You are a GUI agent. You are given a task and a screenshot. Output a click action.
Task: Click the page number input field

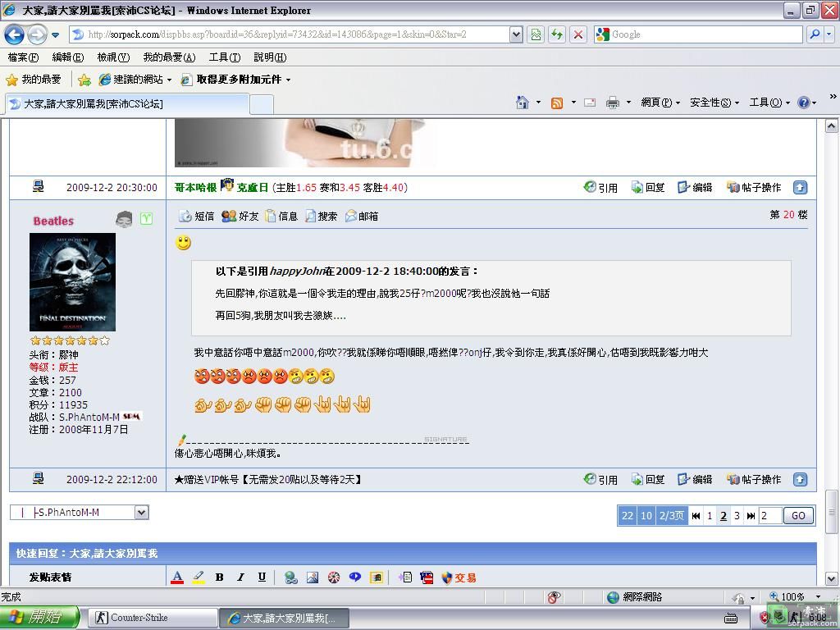click(x=770, y=516)
